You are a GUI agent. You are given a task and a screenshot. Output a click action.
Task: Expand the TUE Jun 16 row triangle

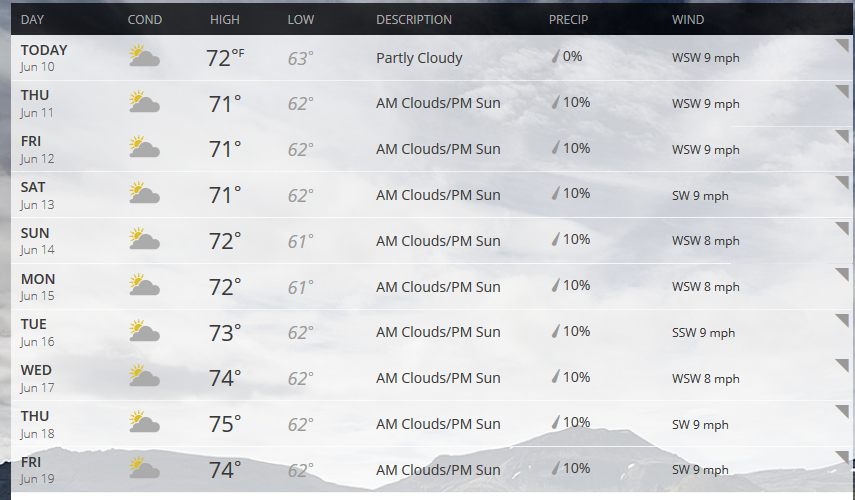(x=842, y=320)
